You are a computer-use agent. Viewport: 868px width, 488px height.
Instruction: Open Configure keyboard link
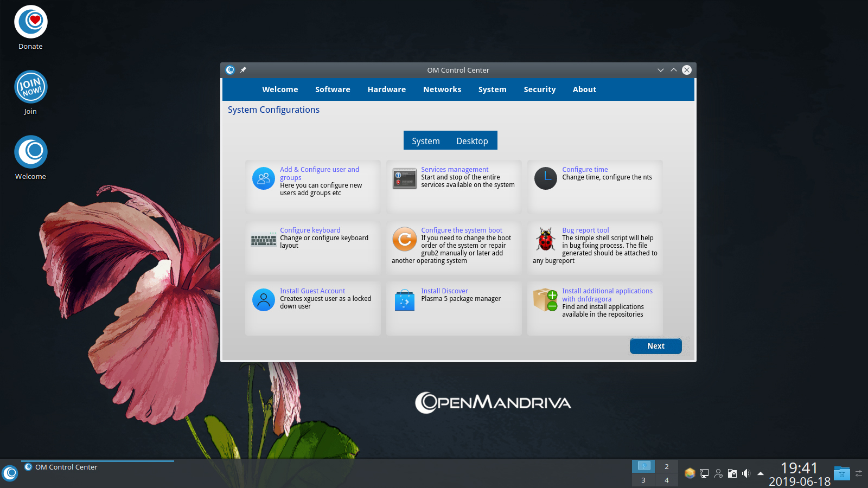(310, 230)
